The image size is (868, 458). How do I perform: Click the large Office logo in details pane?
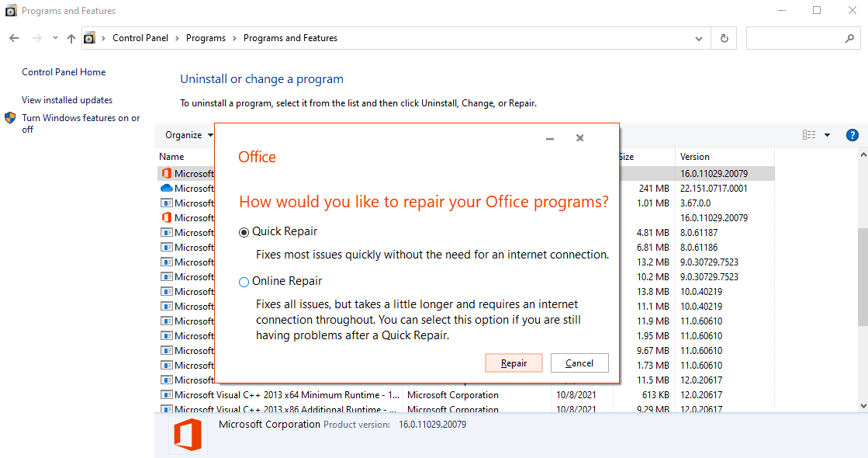[188, 435]
